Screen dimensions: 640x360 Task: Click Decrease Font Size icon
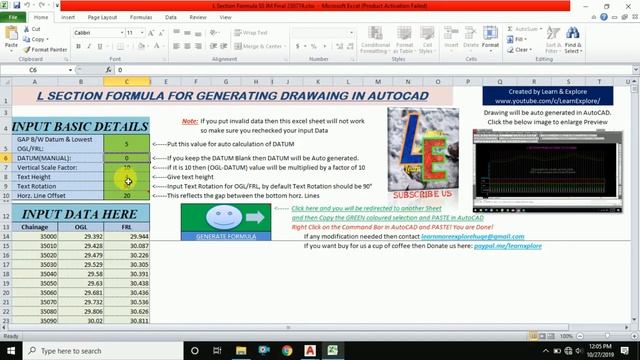(161, 33)
